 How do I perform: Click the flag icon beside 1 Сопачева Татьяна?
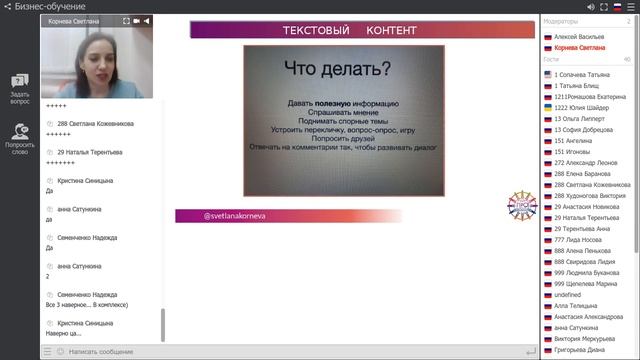(548, 75)
